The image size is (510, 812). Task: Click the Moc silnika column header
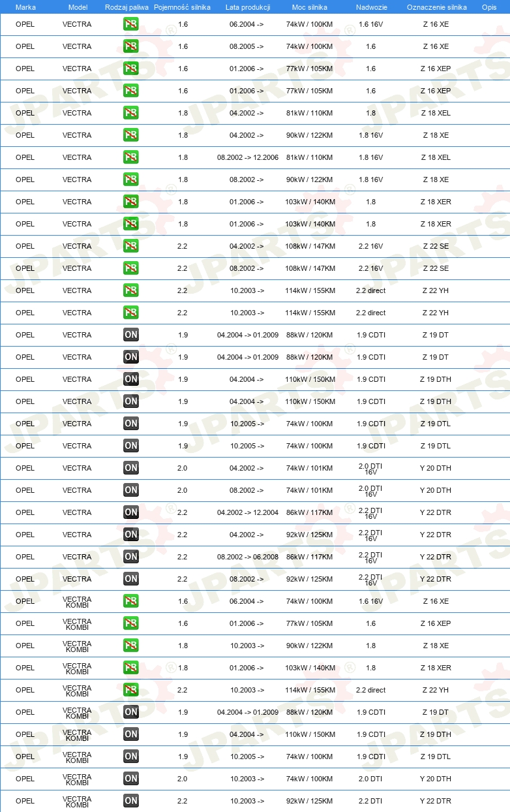(x=310, y=7)
